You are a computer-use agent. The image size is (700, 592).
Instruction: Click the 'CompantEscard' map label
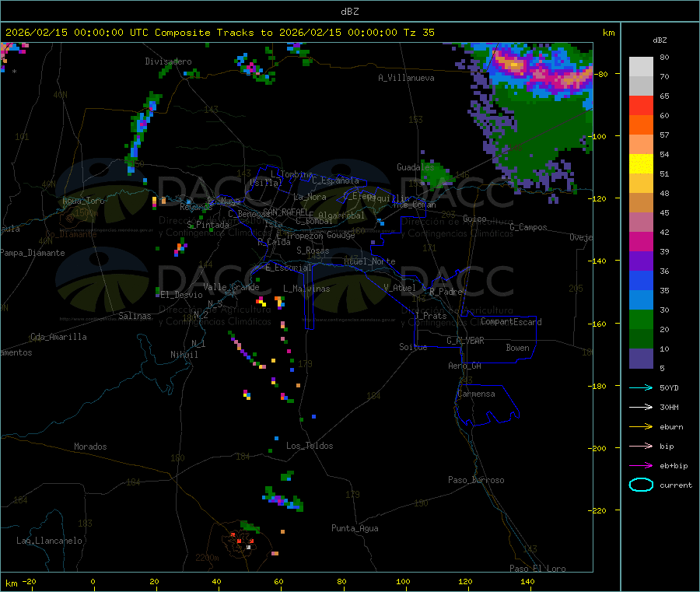(511, 322)
